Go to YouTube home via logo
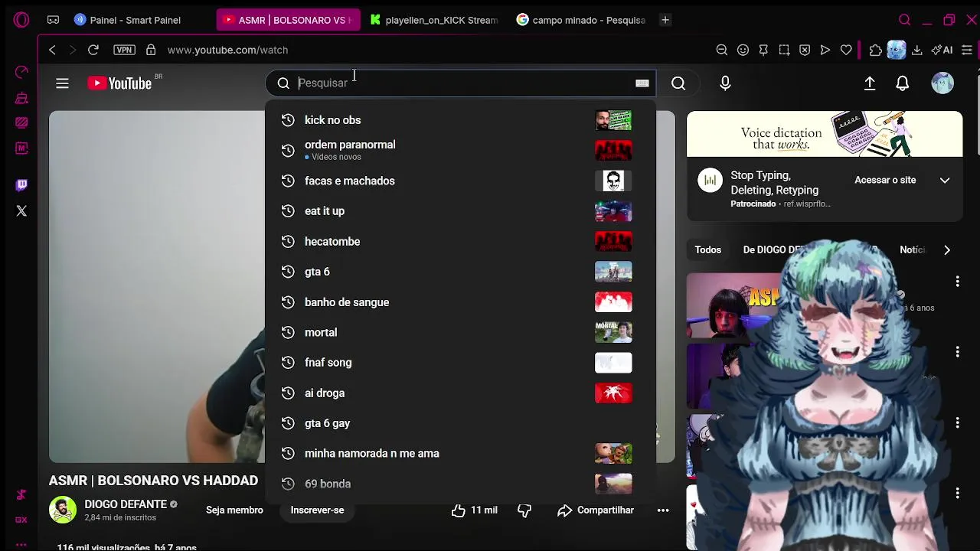 [x=119, y=83]
